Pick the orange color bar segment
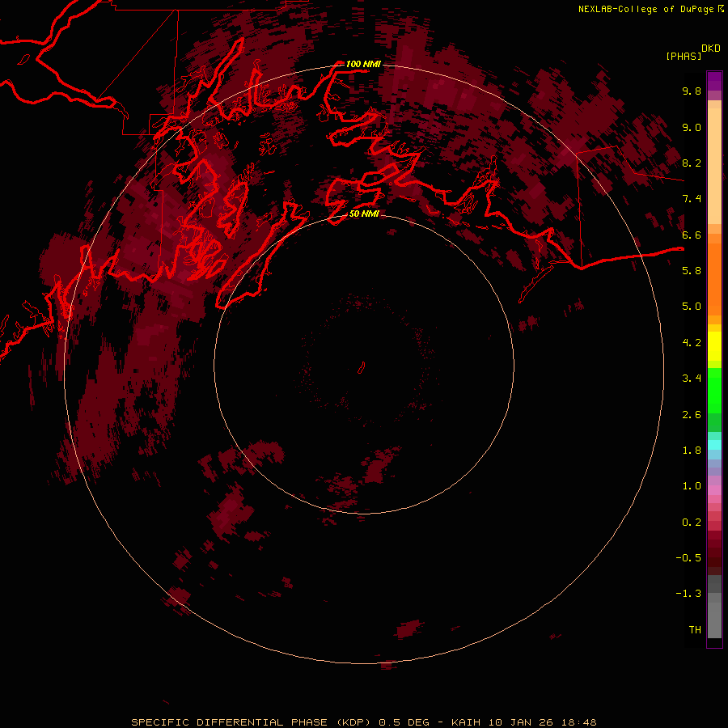The image size is (728, 728). 714,279
